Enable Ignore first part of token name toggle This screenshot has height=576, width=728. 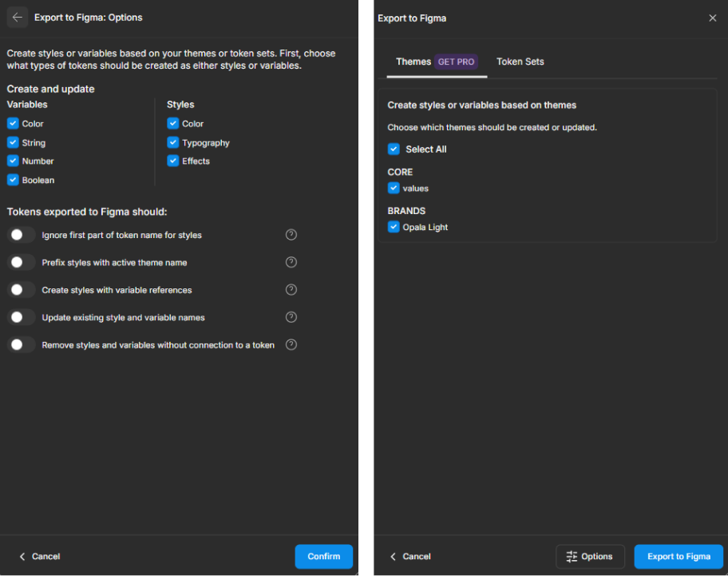click(22, 235)
